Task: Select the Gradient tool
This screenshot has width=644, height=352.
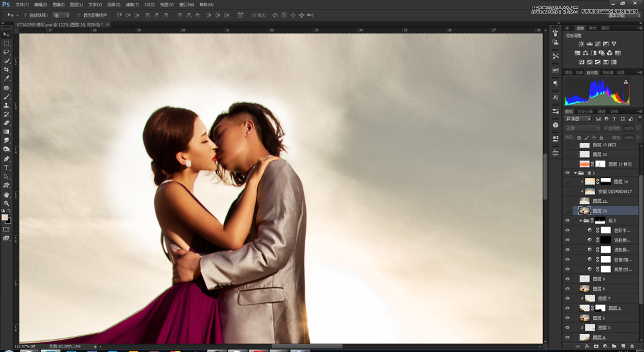Action: [6, 132]
